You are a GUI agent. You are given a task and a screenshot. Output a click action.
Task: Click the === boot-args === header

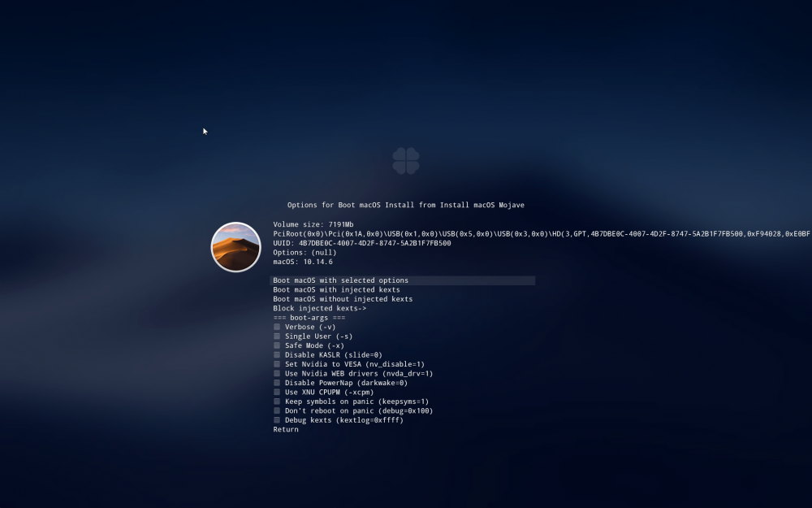[309, 318]
